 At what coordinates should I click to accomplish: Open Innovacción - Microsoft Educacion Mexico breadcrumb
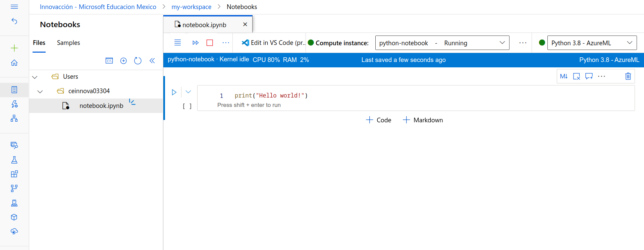point(98,7)
